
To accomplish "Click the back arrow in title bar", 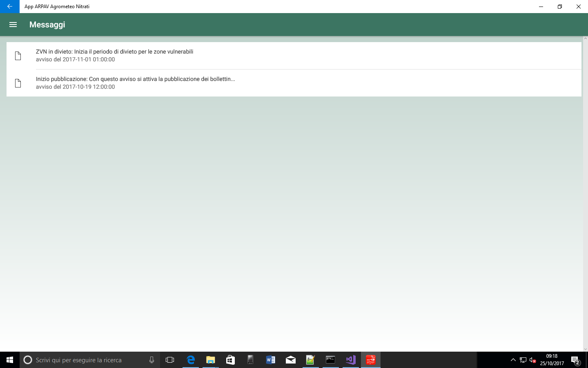I will [10, 7].
